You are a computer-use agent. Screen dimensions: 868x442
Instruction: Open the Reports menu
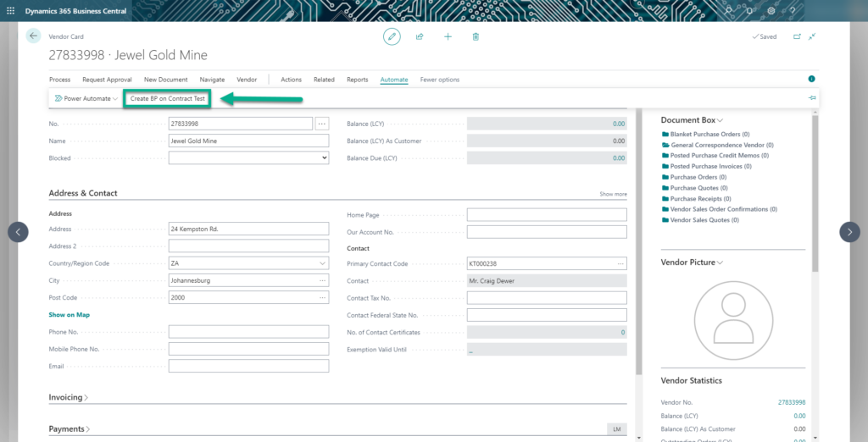tap(358, 80)
